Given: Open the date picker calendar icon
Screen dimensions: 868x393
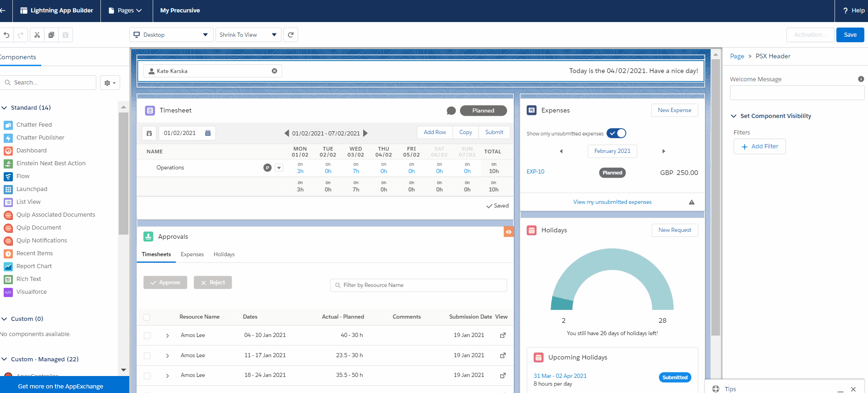Looking at the screenshot, I should [208, 133].
